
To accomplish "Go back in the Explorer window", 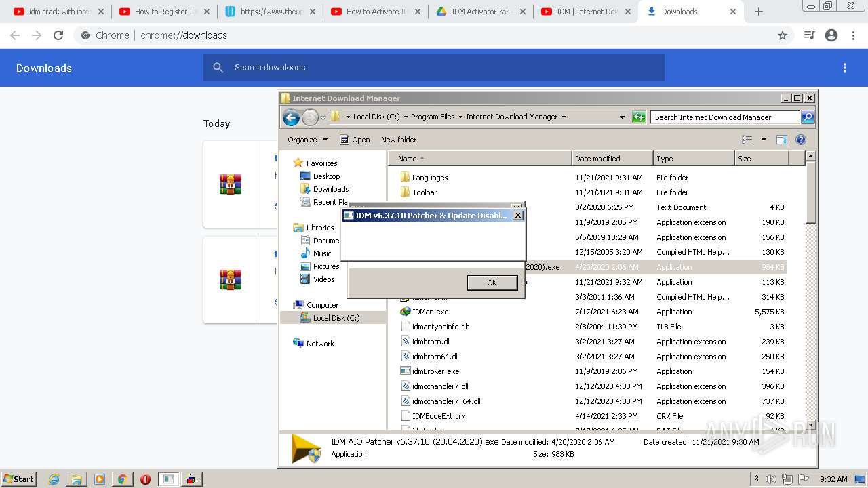I will point(292,117).
